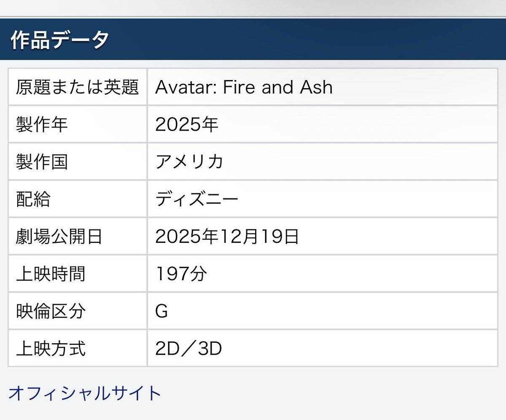The height and width of the screenshot is (420, 506).
Task: Click the 原題または英題 label cell
Action: 78,87
